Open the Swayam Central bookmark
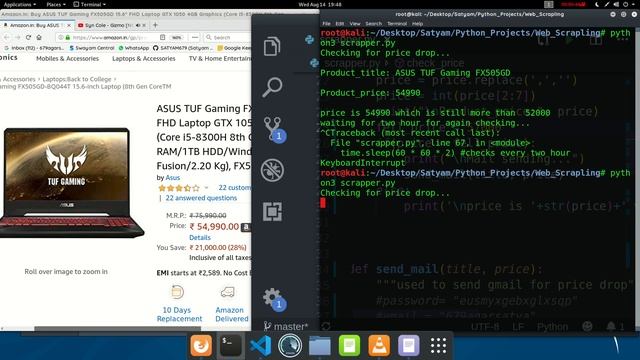The width and height of the screenshot is (640, 360). (x=92, y=48)
